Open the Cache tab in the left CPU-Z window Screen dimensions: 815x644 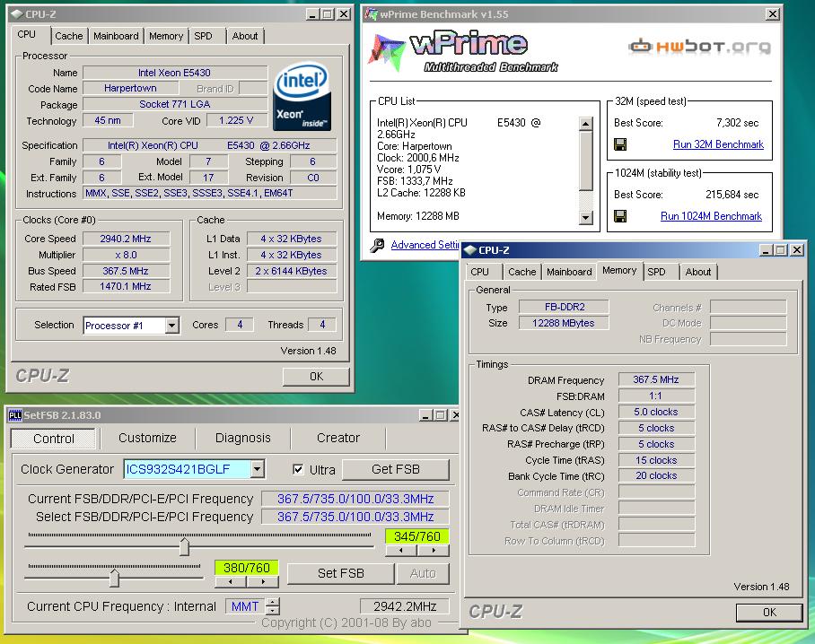(68, 36)
